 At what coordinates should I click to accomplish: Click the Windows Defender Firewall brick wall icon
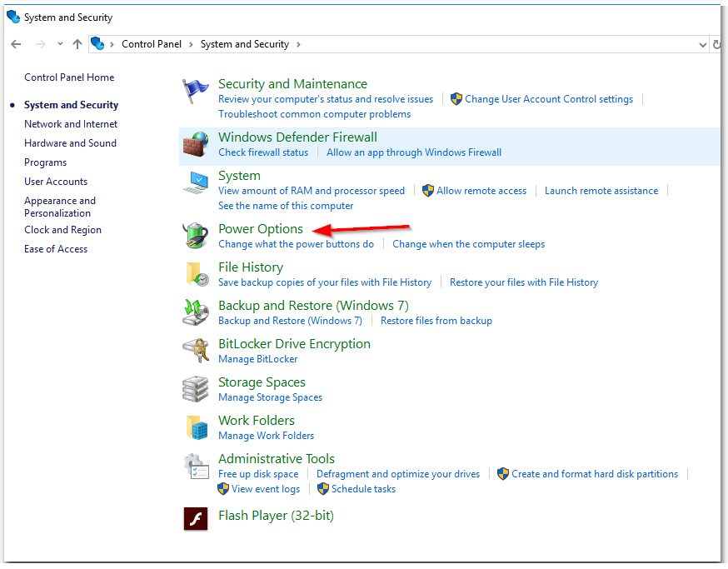coord(195,144)
